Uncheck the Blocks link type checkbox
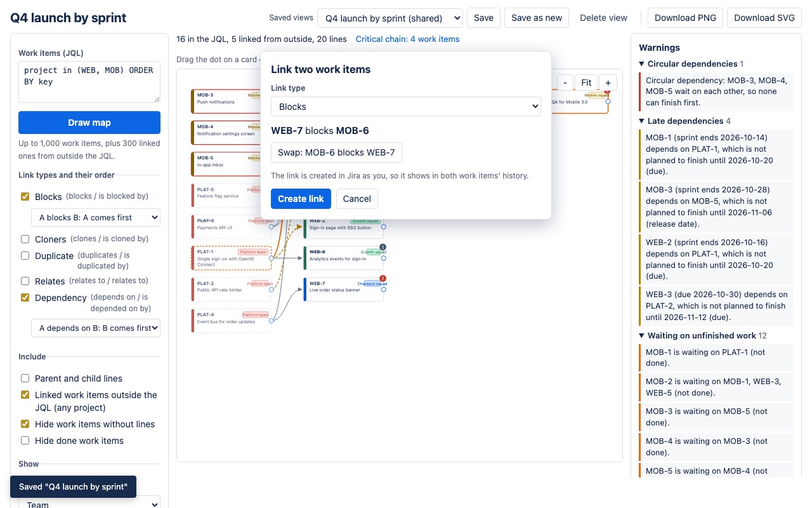Image resolution: width=812 pixels, height=508 pixels. (25, 197)
